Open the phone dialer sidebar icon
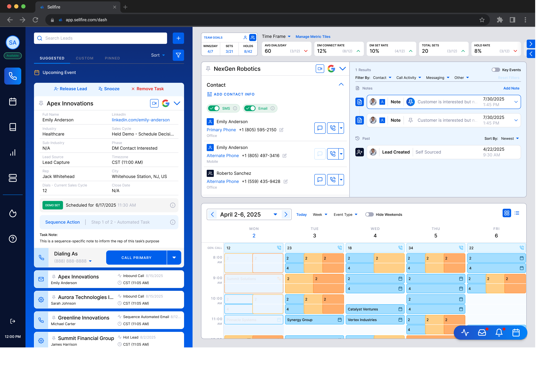Viewport: 538px width, 392px height. pos(13,76)
